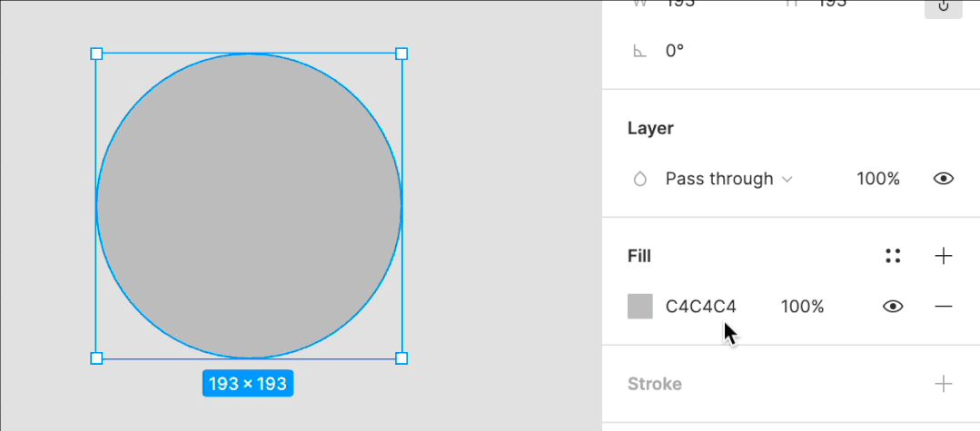Click the fill hex value C4C4C4
The image size is (980, 431).
coord(700,307)
